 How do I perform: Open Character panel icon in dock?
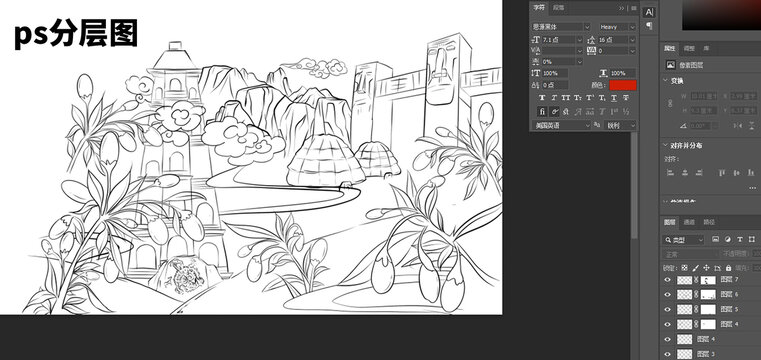[x=649, y=13]
